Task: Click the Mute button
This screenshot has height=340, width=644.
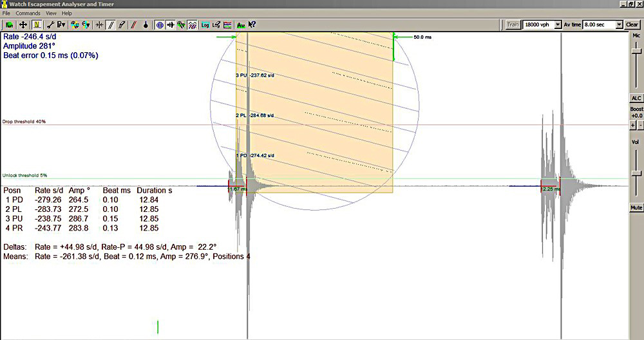Action: [x=636, y=208]
